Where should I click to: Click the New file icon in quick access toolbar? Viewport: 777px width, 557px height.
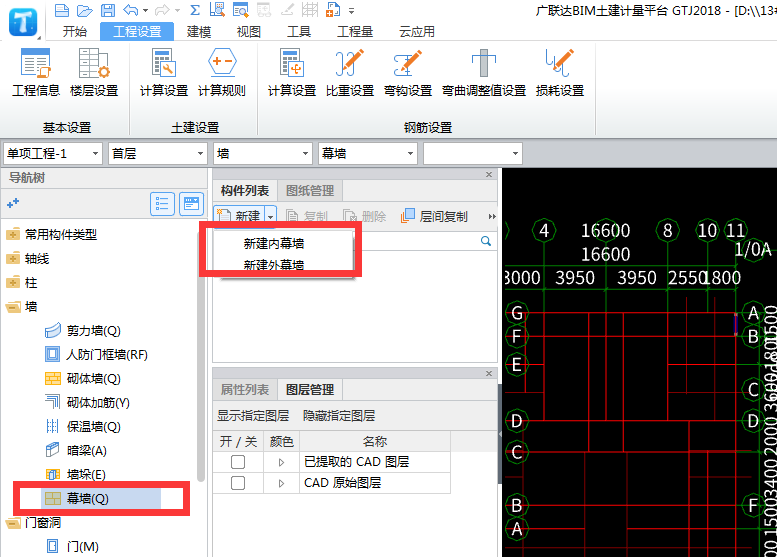pyautogui.click(x=61, y=9)
